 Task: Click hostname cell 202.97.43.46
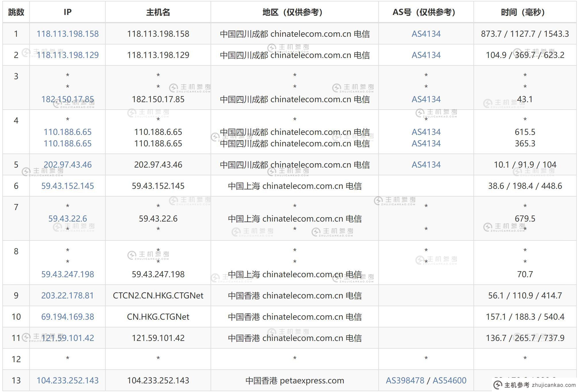coord(158,165)
